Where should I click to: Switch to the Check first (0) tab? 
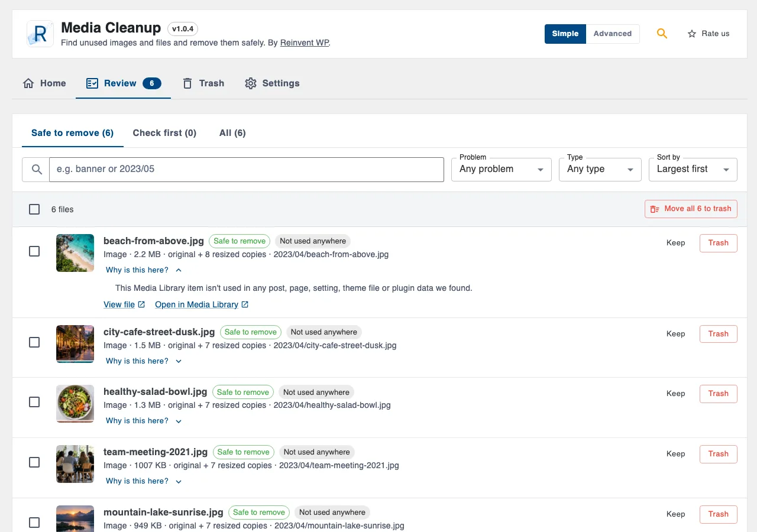coord(164,133)
